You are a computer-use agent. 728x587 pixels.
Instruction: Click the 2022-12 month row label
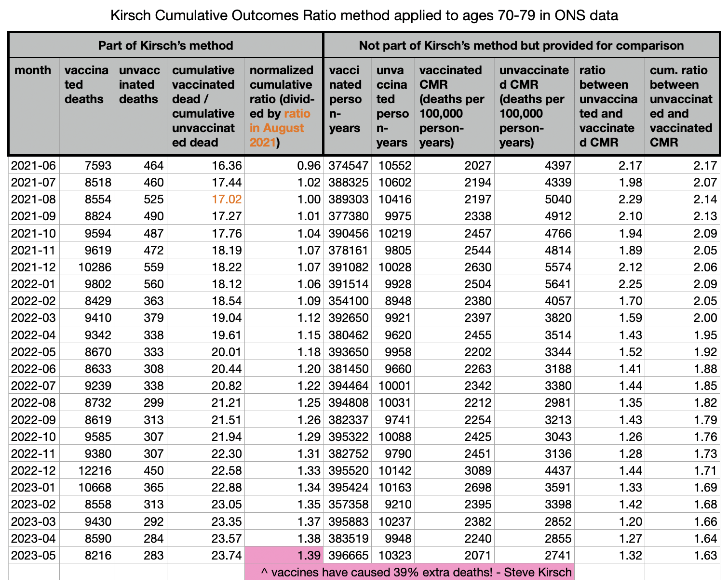pos(33,471)
